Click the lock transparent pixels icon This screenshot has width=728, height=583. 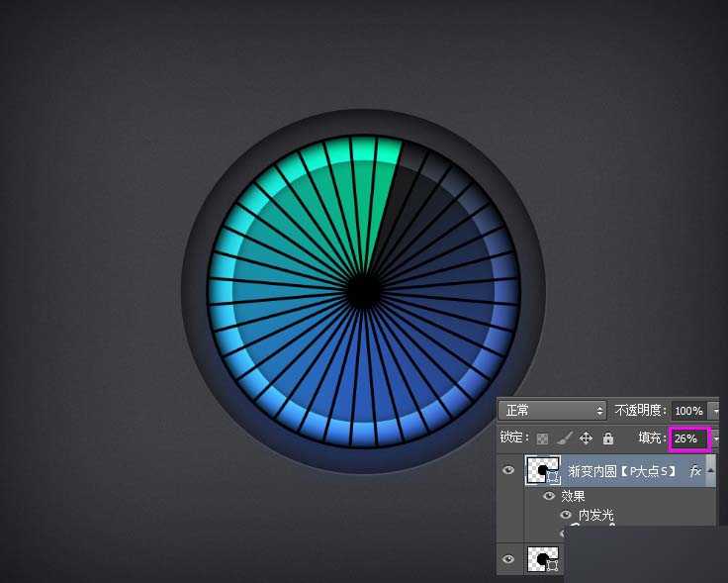[x=542, y=437]
